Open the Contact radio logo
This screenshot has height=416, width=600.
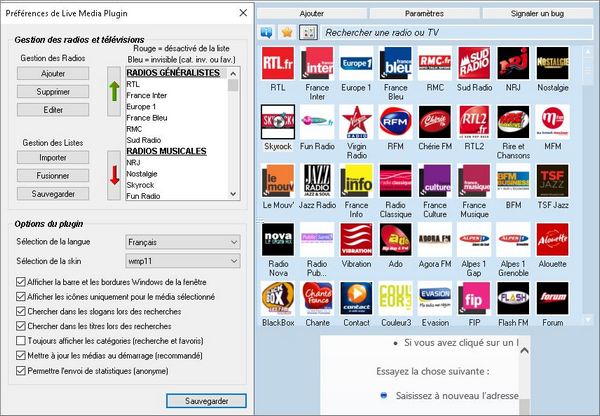[356, 298]
